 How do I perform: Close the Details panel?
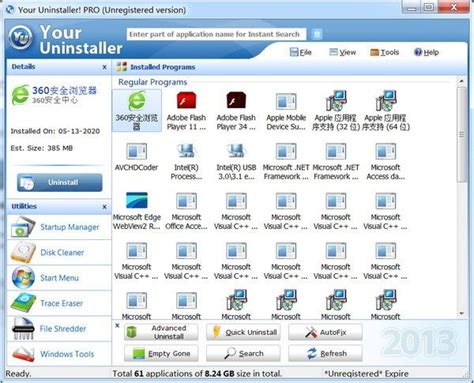104,67
